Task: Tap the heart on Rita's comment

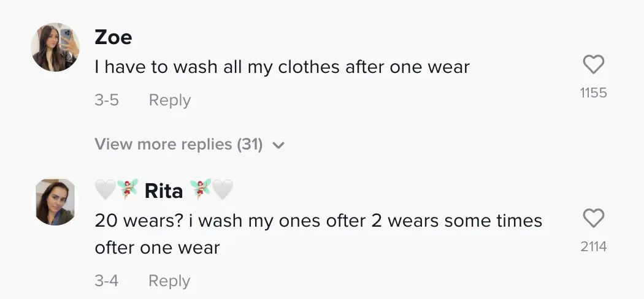Action: (593, 219)
